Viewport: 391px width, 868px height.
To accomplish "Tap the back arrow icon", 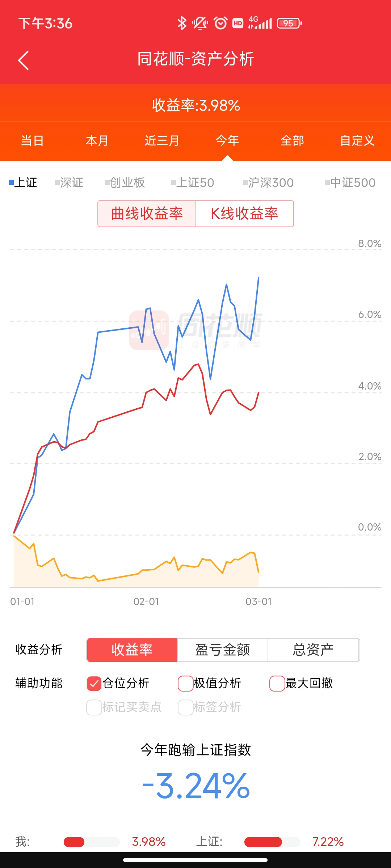I will 24,60.
